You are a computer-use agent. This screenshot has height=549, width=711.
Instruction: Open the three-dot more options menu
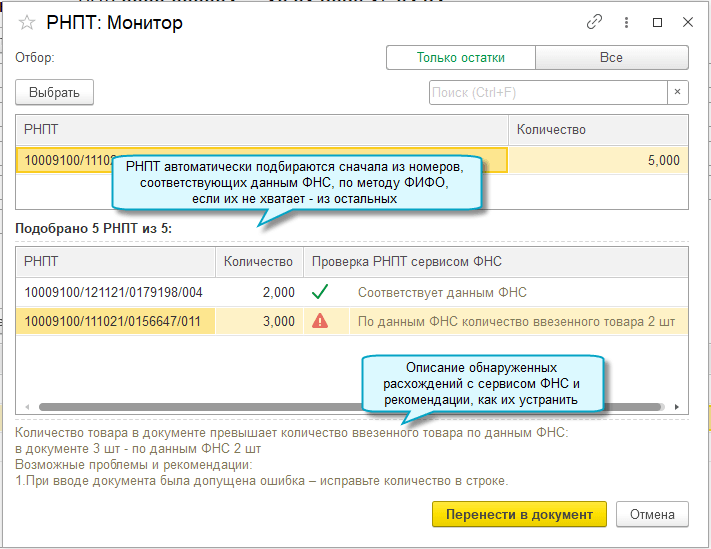(626, 22)
